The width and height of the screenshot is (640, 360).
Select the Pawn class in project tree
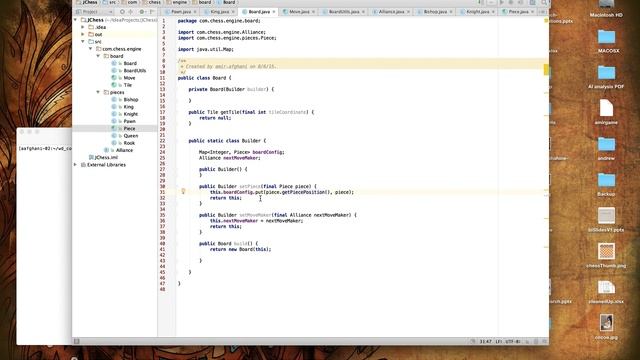[129, 121]
